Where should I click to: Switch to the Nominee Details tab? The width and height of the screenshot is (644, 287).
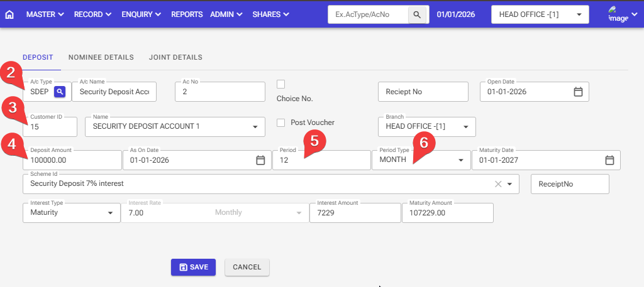click(x=101, y=57)
